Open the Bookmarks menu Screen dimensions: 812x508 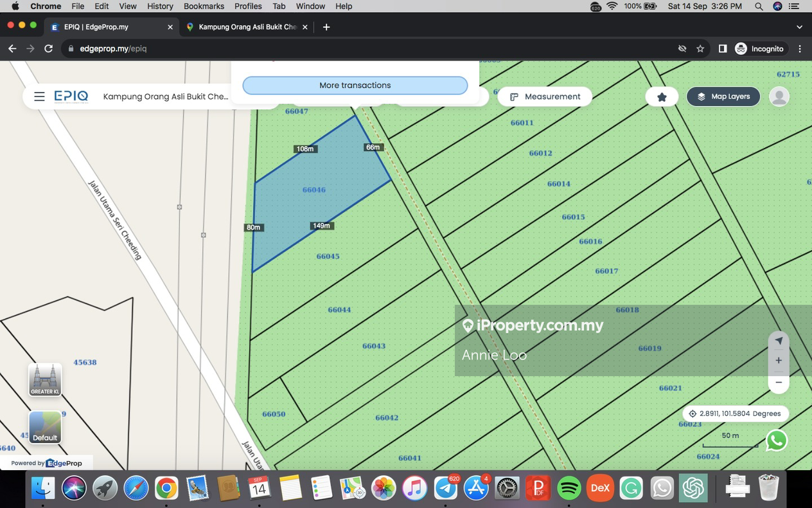click(204, 6)
